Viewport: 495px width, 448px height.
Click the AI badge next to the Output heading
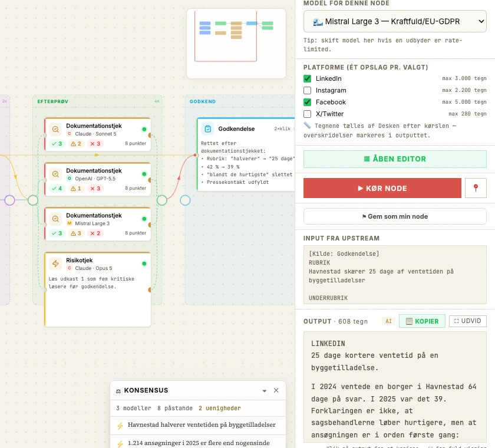coord(388,321)
